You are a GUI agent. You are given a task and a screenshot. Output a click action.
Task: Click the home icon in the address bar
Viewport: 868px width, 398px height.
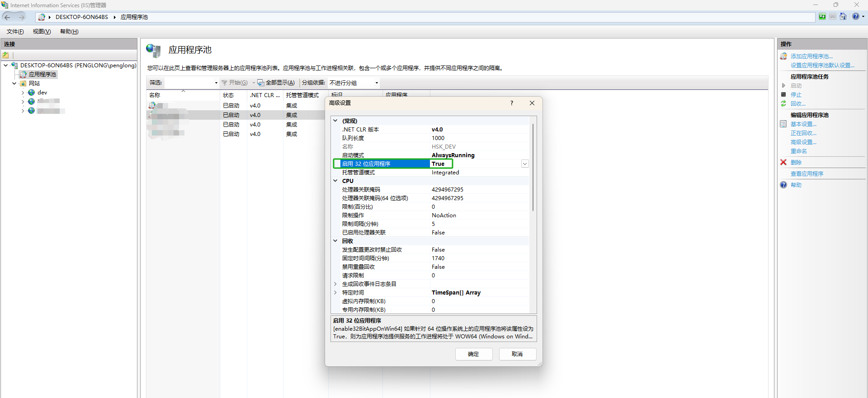(x=843, y=17)
